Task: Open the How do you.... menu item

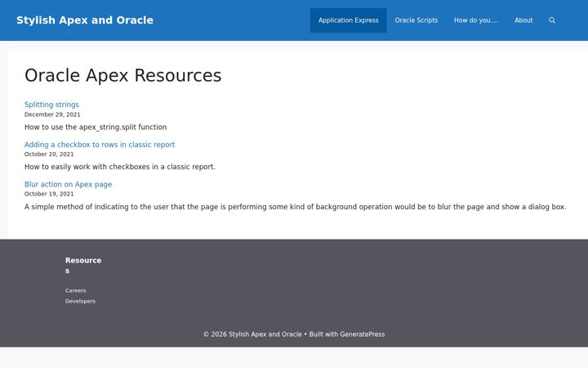Action: pyautogui.click(x=476, y=20)
